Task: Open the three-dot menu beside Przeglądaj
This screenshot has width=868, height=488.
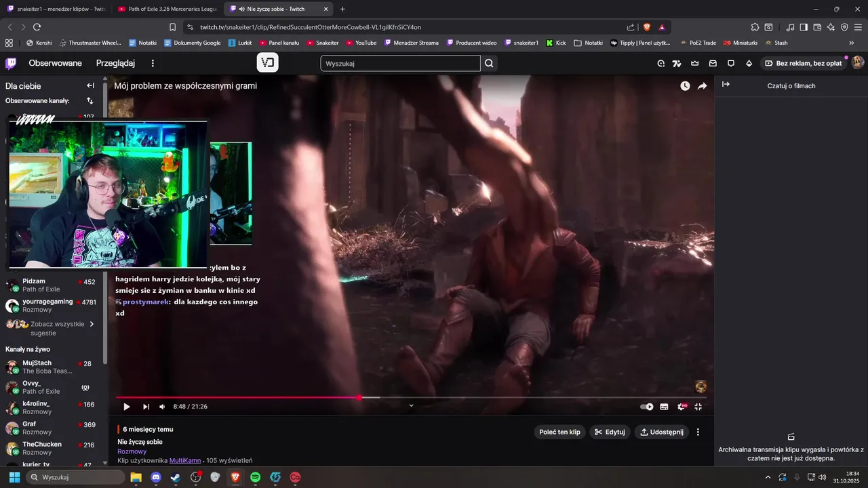Action: click(153, 63)
